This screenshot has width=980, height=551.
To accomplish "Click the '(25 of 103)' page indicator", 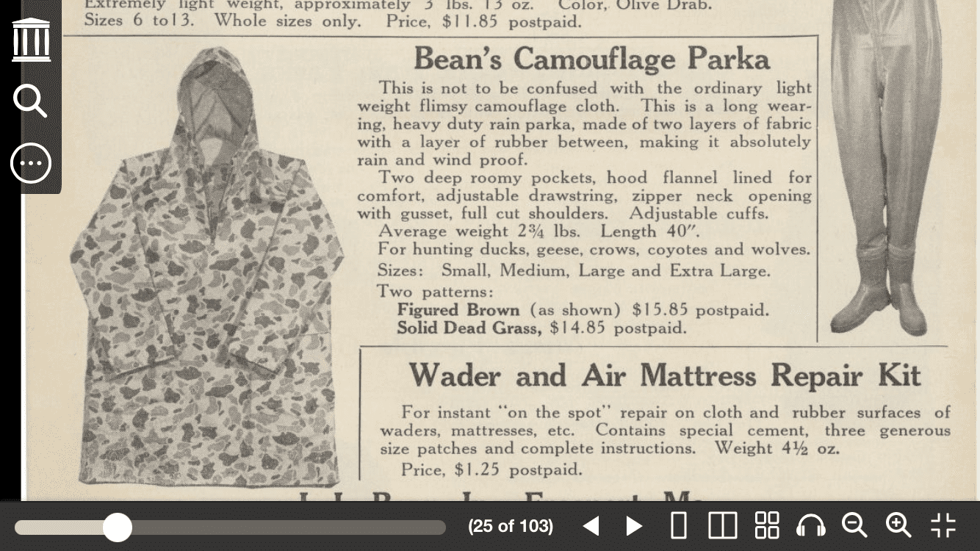I will (511, 526).
